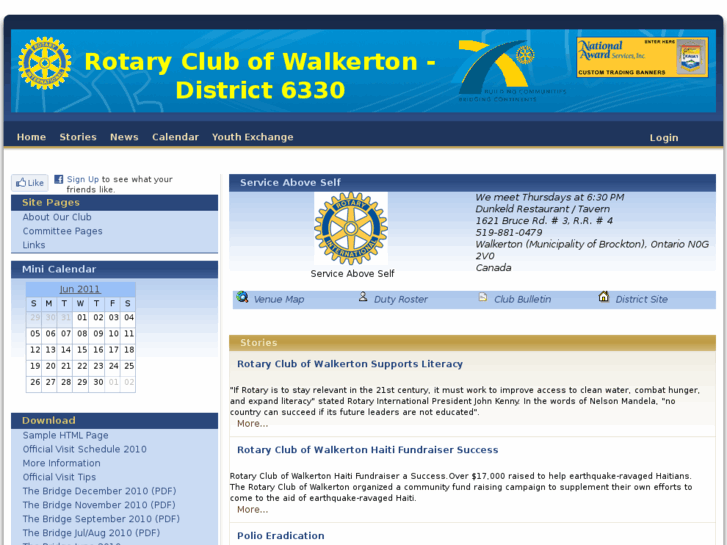Download The Bridge December 2010 PDF
Image resolution: width=727 pixels, height=545 pixels.
[x=99, y=491]
